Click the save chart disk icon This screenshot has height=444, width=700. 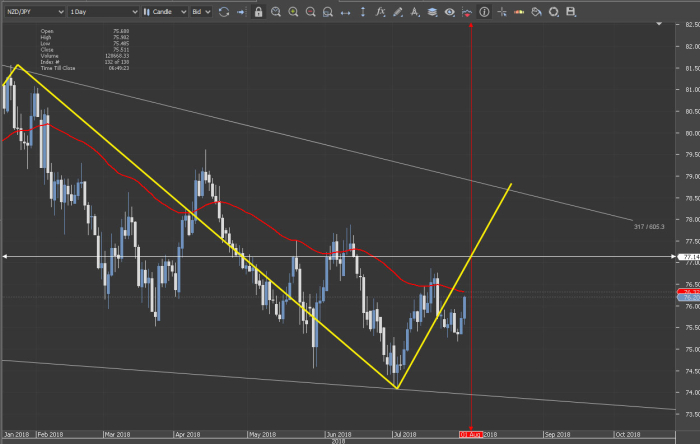[571, 12]
